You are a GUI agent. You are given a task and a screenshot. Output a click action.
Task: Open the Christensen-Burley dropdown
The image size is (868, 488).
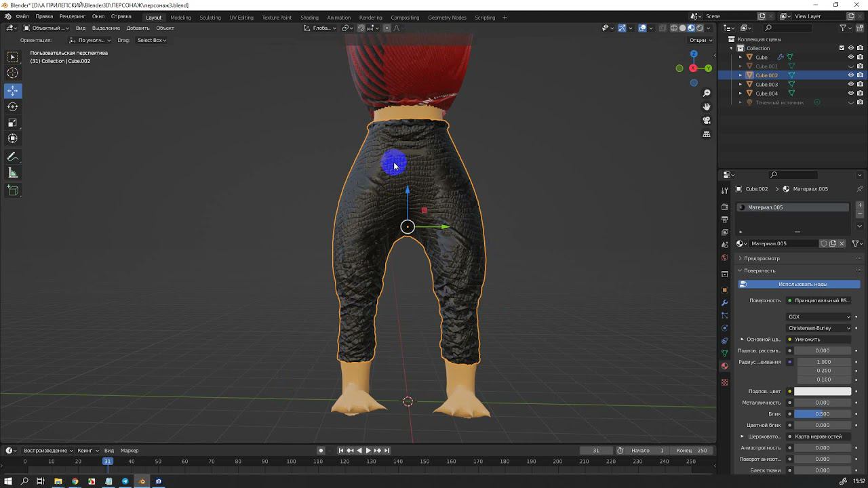tap(818, 328)
